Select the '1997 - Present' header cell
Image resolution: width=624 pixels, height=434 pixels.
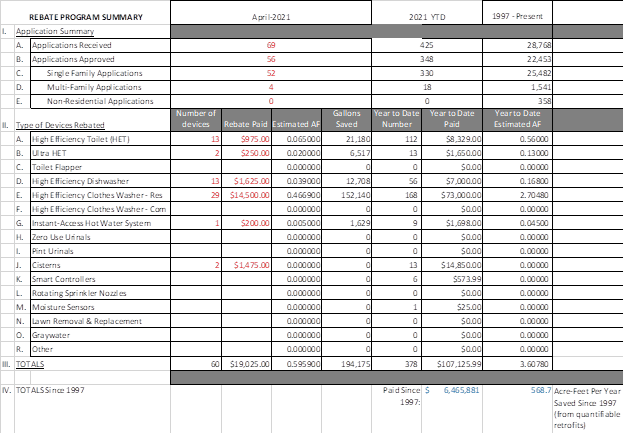(x=517, y=16)
